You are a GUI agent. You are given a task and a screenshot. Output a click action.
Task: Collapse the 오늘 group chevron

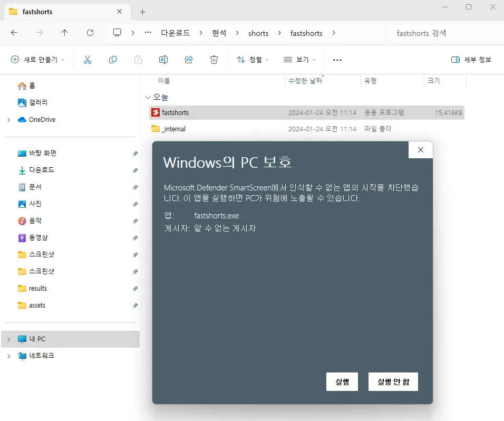tap(148, 97)
